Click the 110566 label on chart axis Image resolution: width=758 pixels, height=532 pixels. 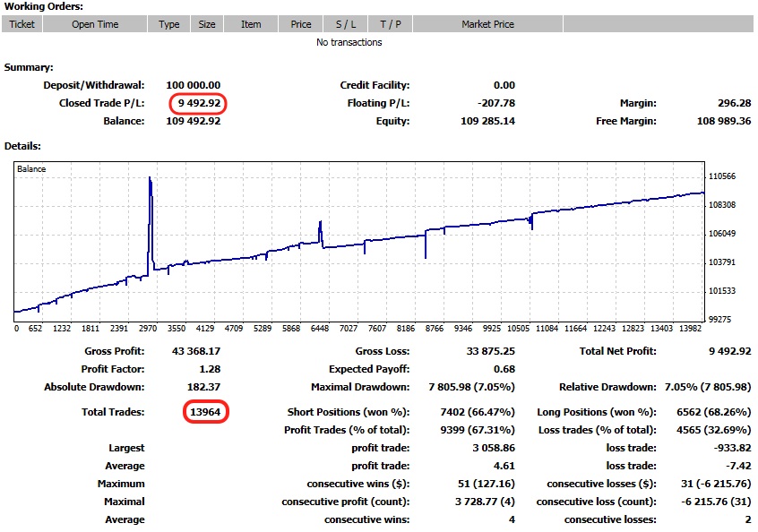pyautogui.click(x=721, y=176)
